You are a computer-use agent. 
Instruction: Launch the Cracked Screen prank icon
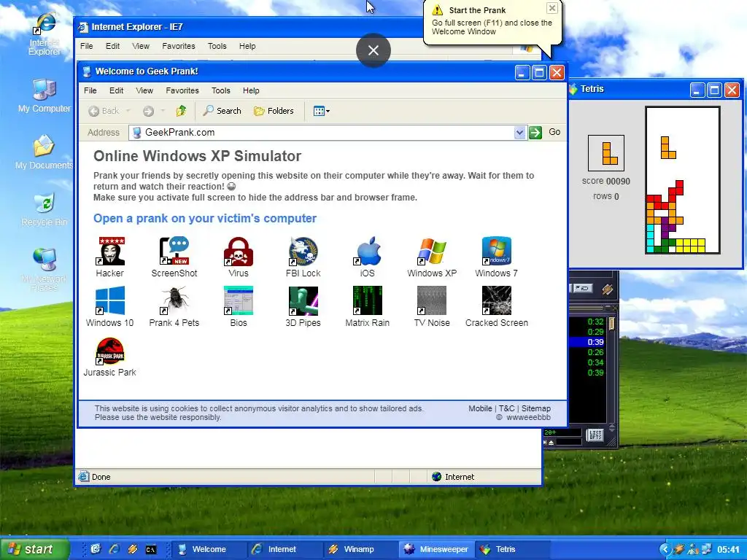pyautogui.click(x=496, y=307)
